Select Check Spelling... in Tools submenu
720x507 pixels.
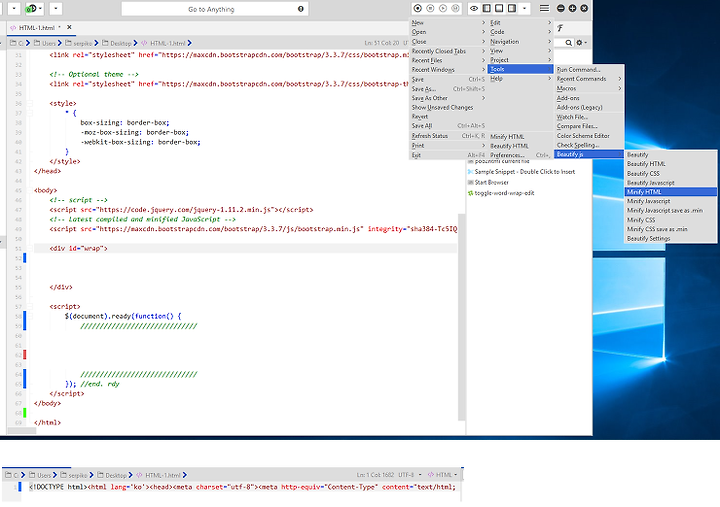[x=589, y=145]
